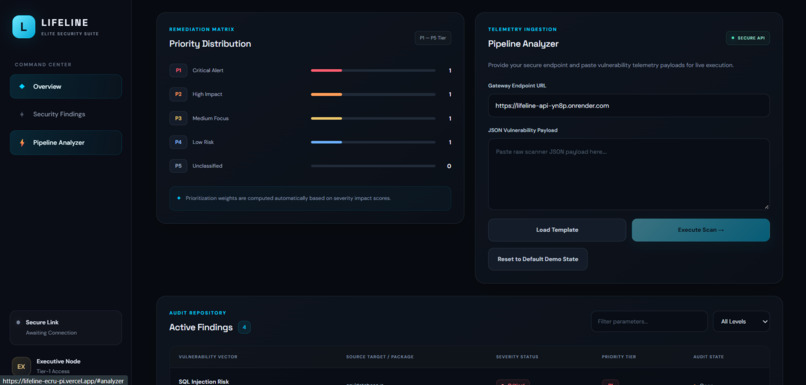The height and width of the screenshot is (385, 806).
Task: Click the Execute Scan button
Action: (701, 230)
